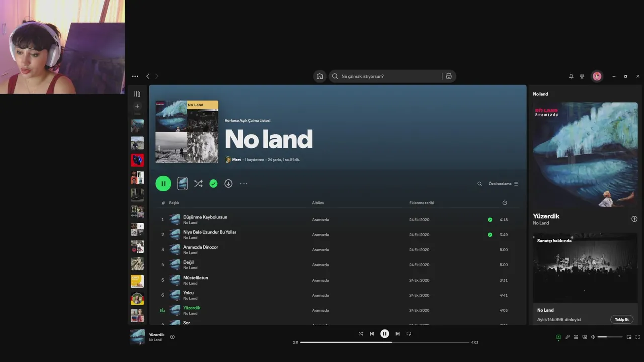Show lyrics with microphone icon
Screen dimensions: 644x362
coord(567,337)
